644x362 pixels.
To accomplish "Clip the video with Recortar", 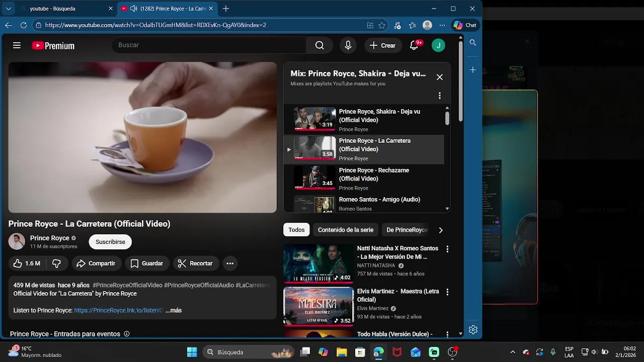I will coord(195,263).
